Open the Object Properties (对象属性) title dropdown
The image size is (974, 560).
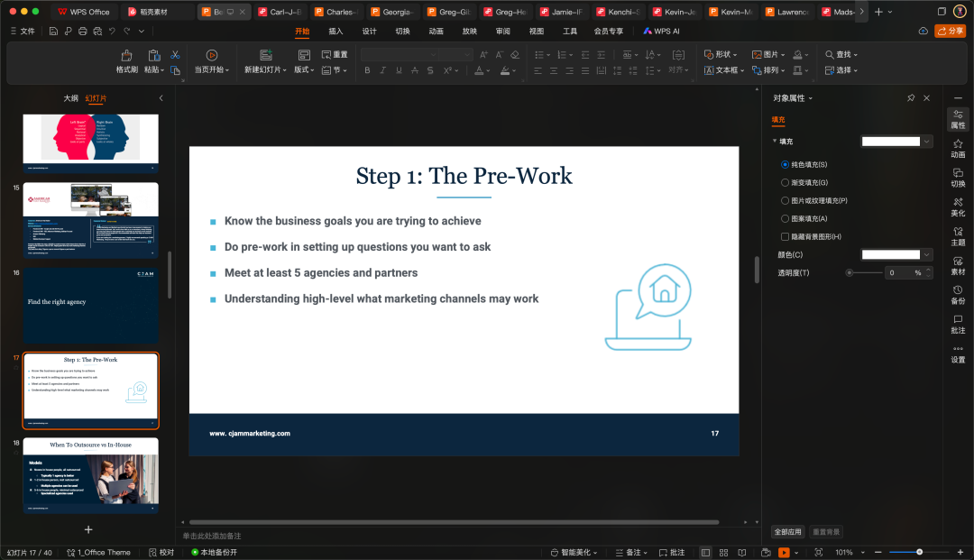pyautogui.click(x=793, y=98)
